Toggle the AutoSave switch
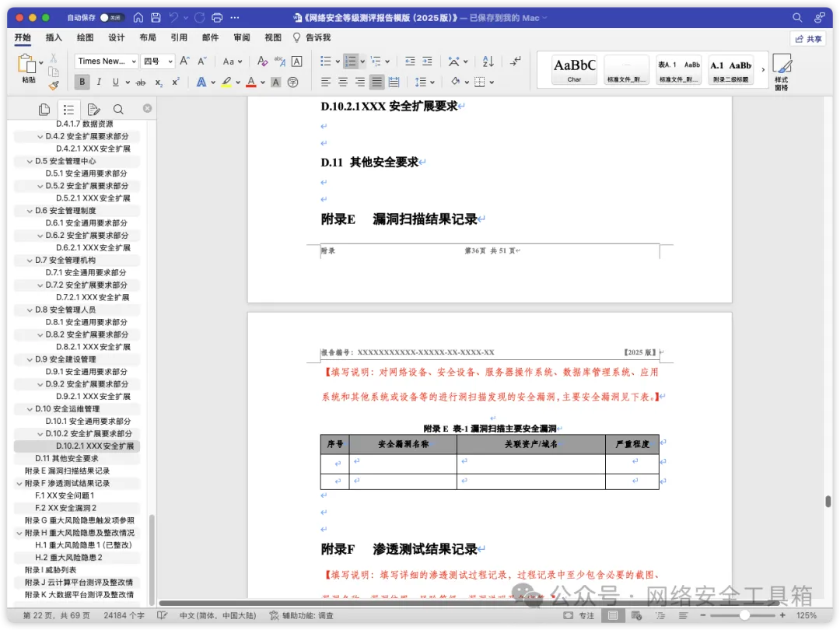This screenshot has width=840, height=630. point(114,17)
